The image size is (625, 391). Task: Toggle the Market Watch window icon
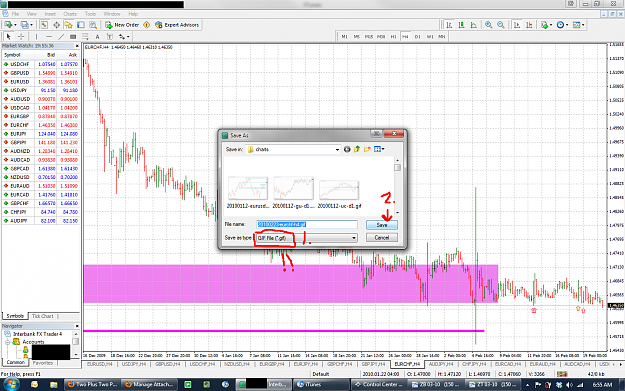44,25
